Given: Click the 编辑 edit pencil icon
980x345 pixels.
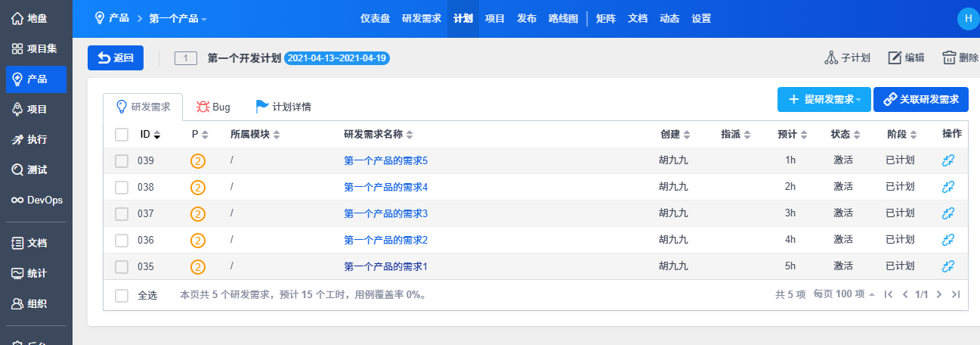Looking at the screenshot, I should [895, 58].
